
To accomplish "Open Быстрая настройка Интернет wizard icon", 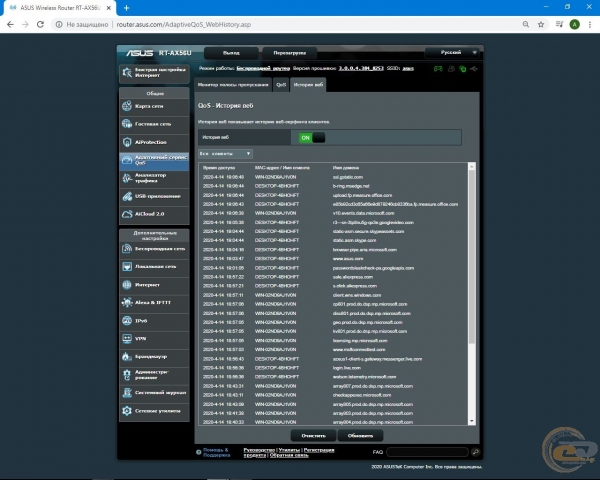I will coord(127,72).
